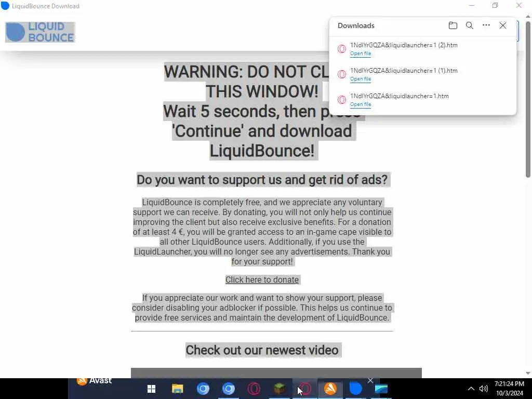This screenshot has height=399, width=532.
Task: Open the downloads folder icon
Action: coord(453,25)
